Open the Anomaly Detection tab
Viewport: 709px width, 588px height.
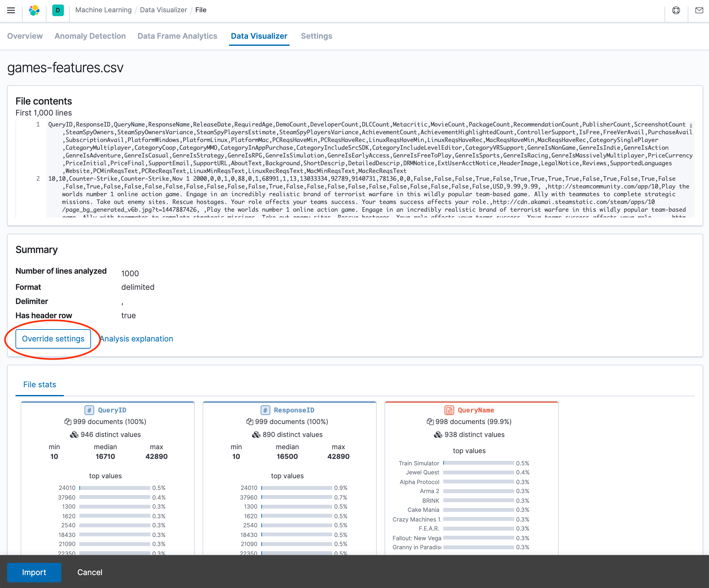(x=90, y=36)
